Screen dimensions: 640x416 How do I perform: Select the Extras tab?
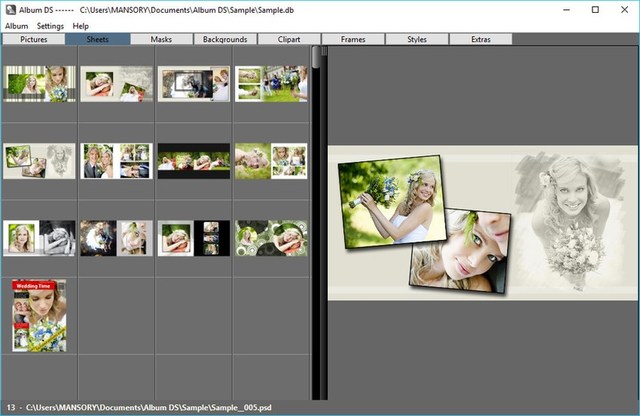[x=481, y=39]
